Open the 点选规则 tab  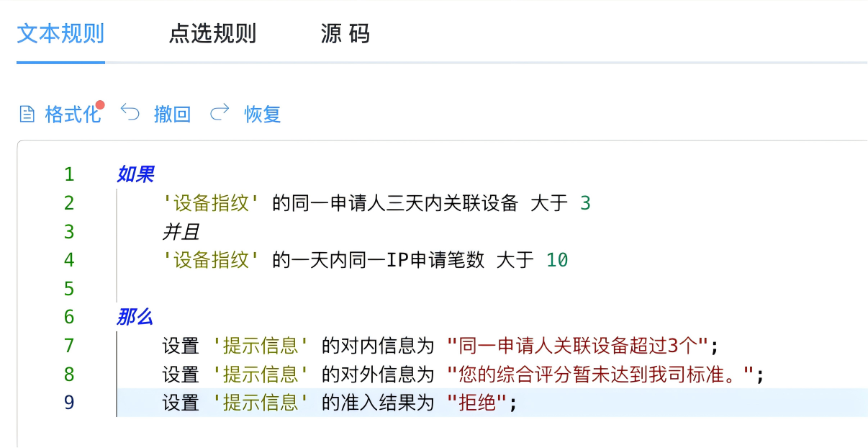[212, 34]
